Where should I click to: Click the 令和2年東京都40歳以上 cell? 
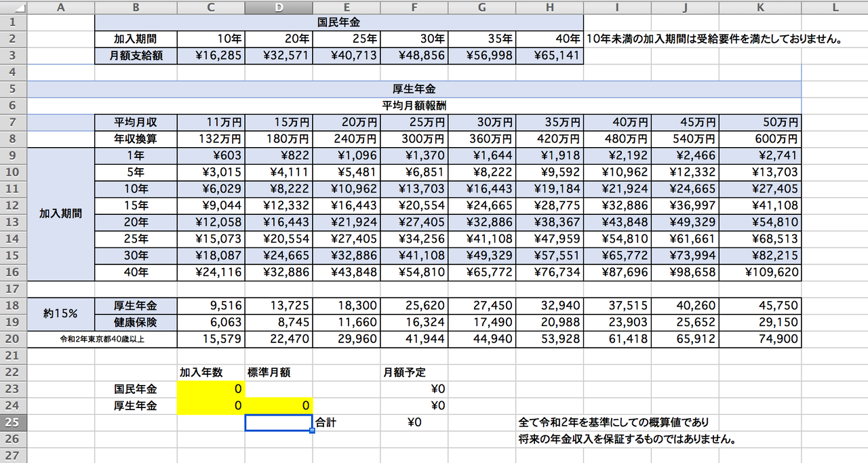pyautogui.click(x=102, y=339)
